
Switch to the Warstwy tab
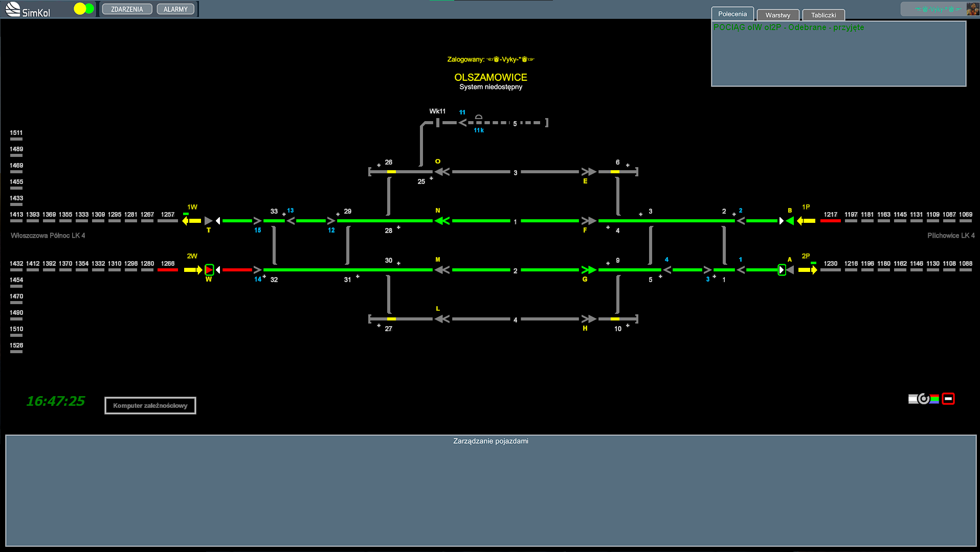point(777,15)
